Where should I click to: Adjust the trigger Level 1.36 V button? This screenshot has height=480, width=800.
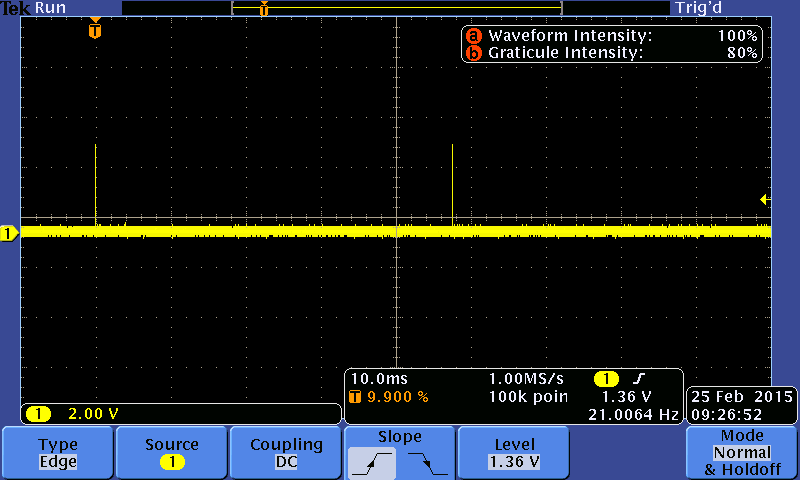[514, 452]
